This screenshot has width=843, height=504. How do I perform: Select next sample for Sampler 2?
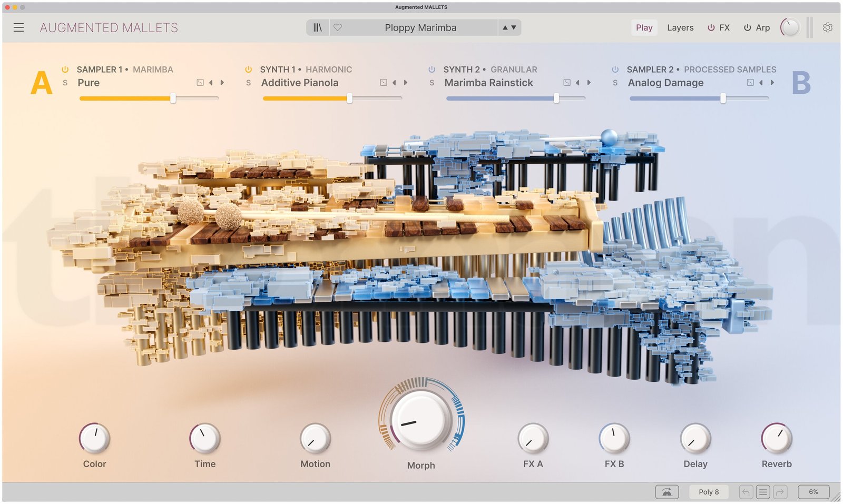[772, 83]
